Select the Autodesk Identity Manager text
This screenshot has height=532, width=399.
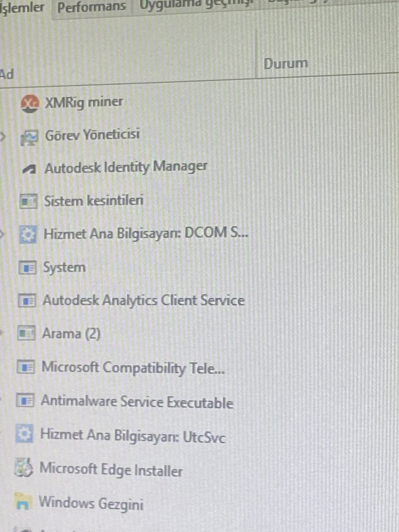point(126,167)
